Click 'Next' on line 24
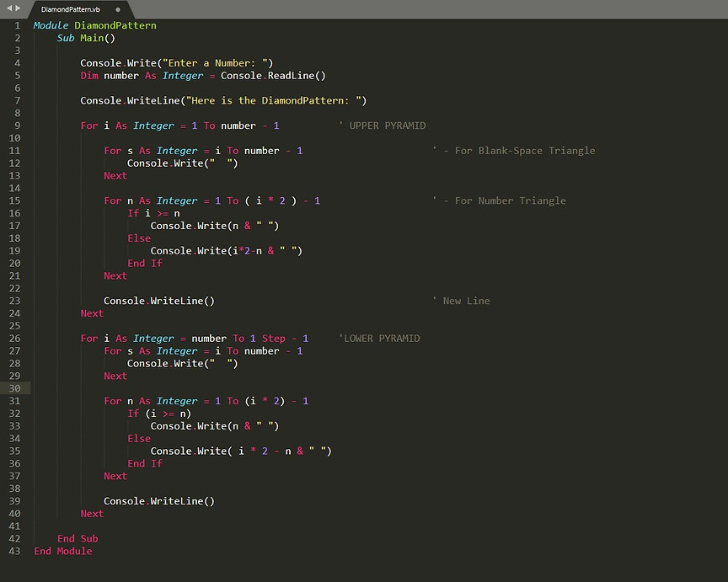728x582 pixels. click(x=92, y=314)
